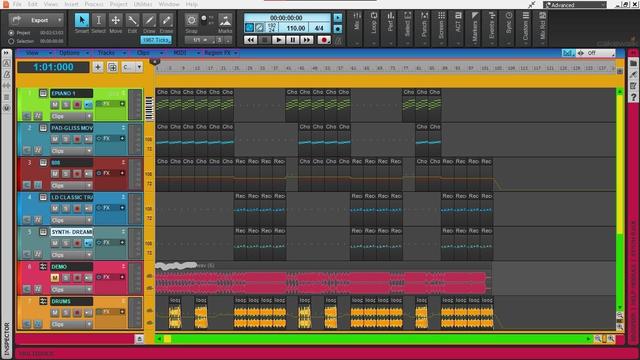The image size is (640, 360).
Task: Arm the DRUMS track for recording
Action: click(77, 313)
